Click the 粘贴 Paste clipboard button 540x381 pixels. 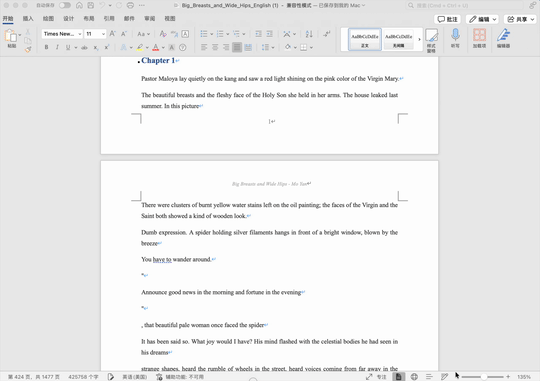pyautogui.click(x=11, y=39)
